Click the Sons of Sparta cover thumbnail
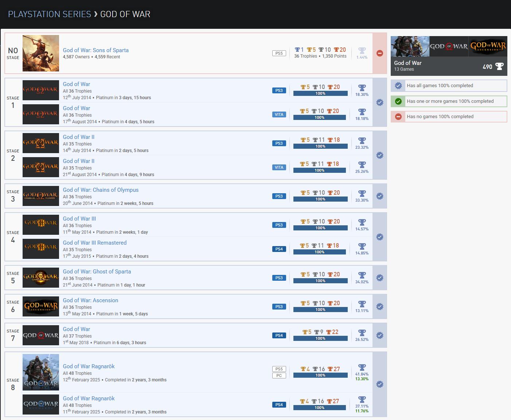 (x=41, y=53)
